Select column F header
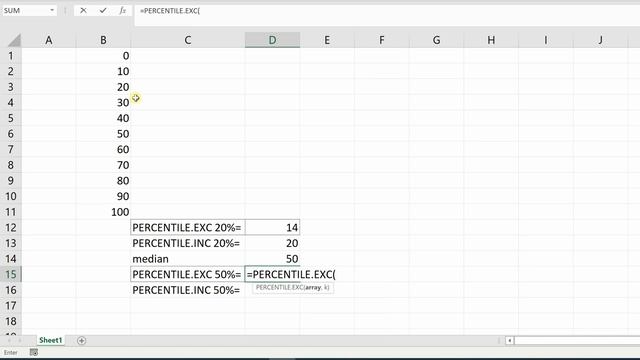 click(x=382, y=40)
